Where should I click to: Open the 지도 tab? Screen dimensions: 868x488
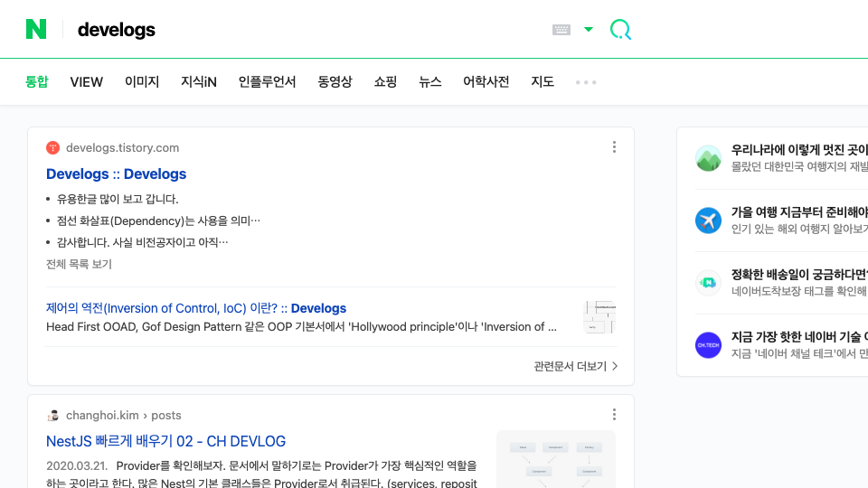click(x=542, y=82)
